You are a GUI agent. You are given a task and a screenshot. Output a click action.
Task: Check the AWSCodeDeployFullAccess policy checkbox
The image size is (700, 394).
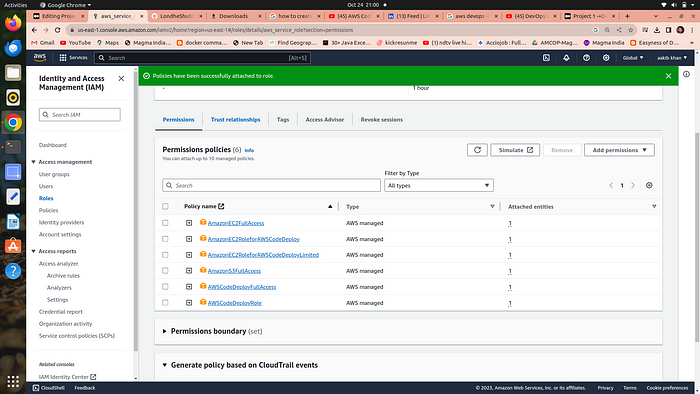coord(165,286)
